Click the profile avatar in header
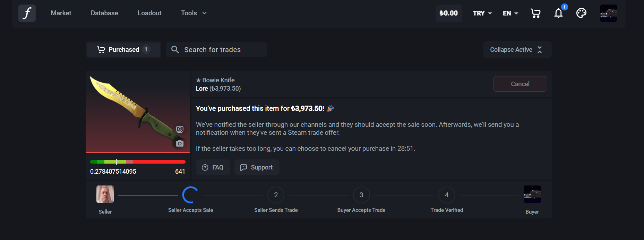The width and height of the screenshot is (644, 240). (608, 13)
